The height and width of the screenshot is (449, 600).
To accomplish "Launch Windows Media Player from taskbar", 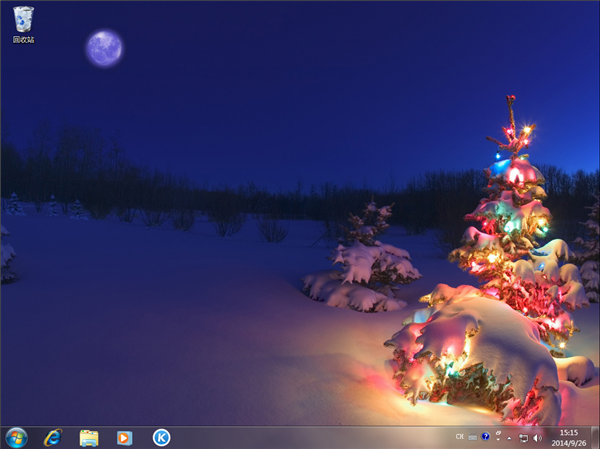I will tap(124, 438).
